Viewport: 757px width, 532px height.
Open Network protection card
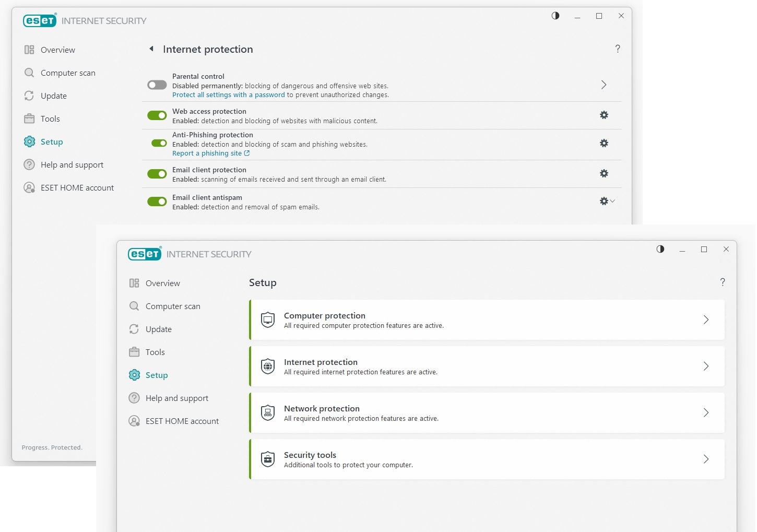(487, 413)
